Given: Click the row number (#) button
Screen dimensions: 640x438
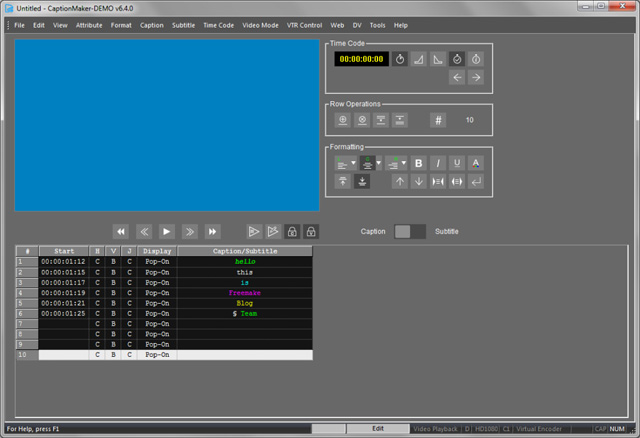Looking at the screenshot, I should pos(438,120).
